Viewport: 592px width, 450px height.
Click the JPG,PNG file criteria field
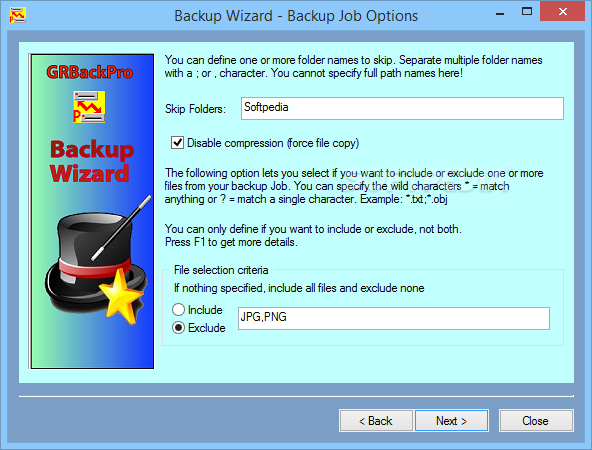[394, 319]
